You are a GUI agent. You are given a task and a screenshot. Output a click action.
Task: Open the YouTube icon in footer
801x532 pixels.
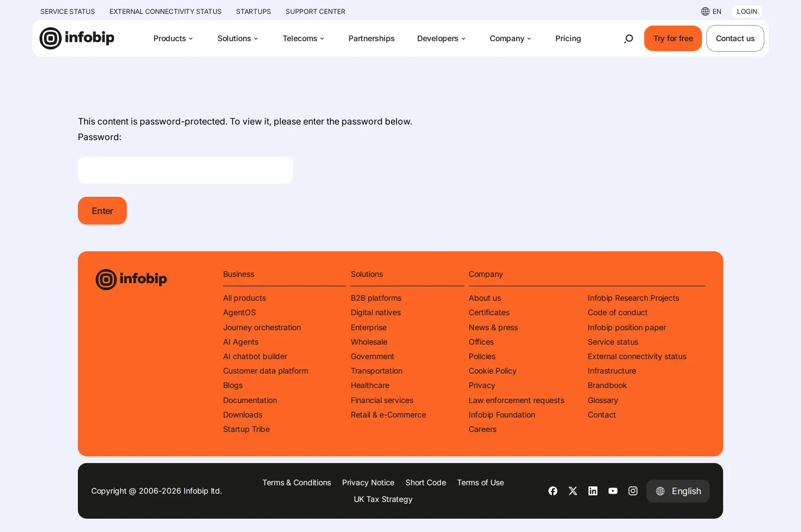point(613,491)
